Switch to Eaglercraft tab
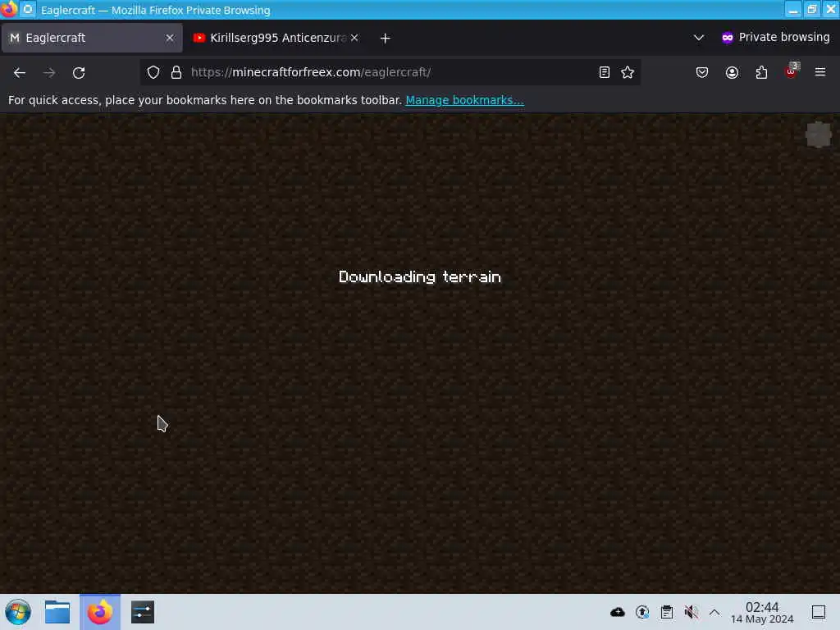 point(92,38)
